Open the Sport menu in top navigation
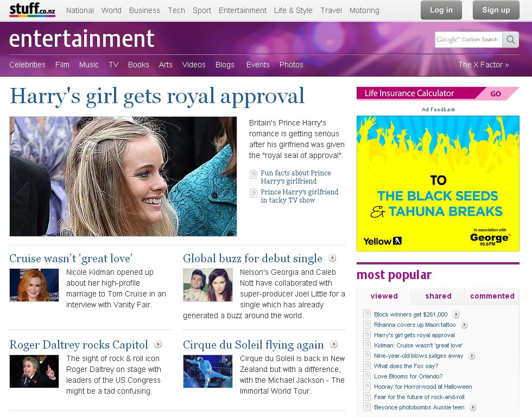532x417 pixels. (x=201, y=10)
